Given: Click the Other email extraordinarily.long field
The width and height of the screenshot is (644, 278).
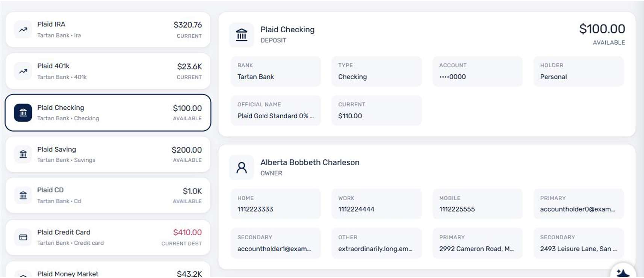Looking at the screenshot, I should tap(376, 243).
